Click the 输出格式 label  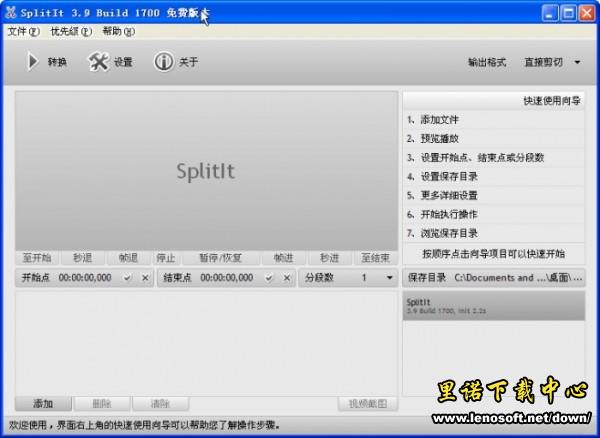click(x=487, y=62)
